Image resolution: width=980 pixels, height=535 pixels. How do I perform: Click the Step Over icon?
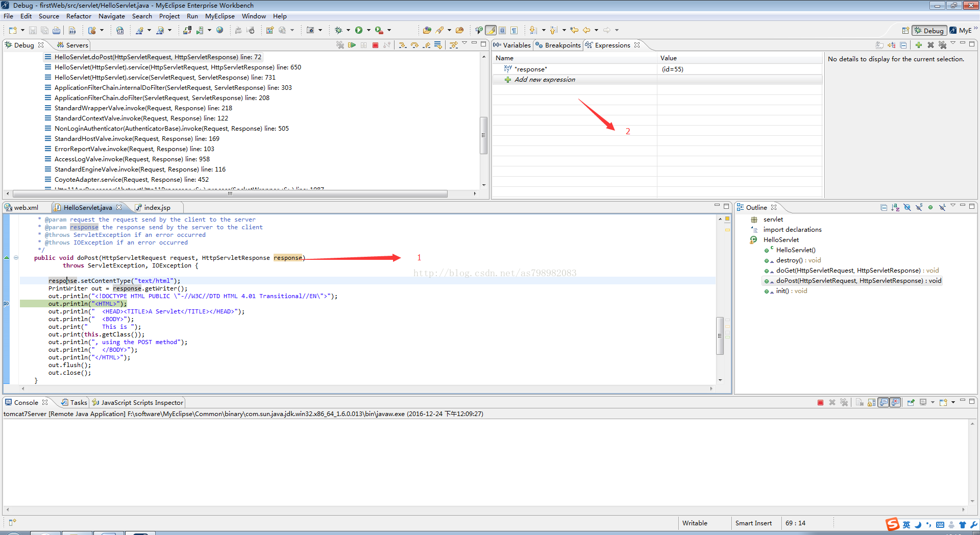[414, 45]
